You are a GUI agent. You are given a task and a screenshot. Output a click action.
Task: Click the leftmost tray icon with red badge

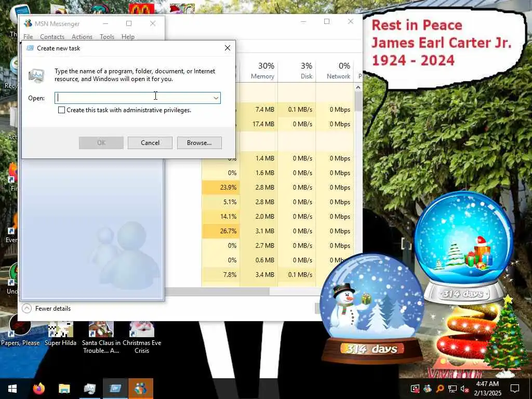415,389
